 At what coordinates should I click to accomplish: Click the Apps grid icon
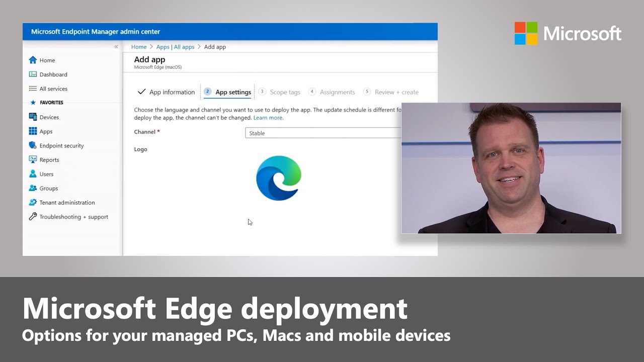coord(33,131)
